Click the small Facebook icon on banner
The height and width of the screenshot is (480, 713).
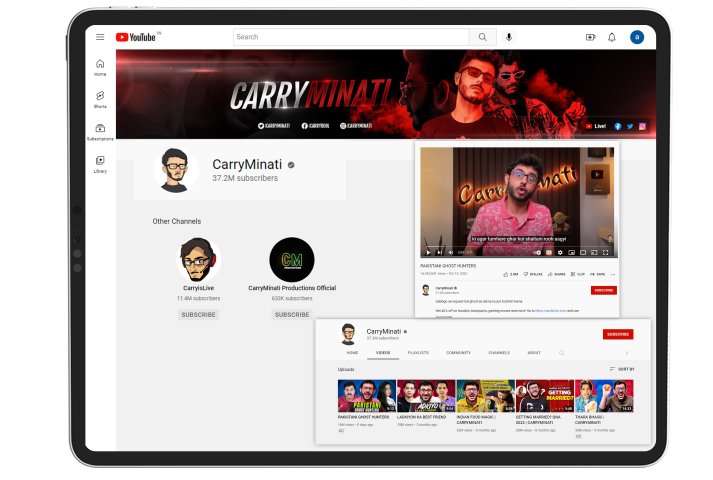point(618,126)
